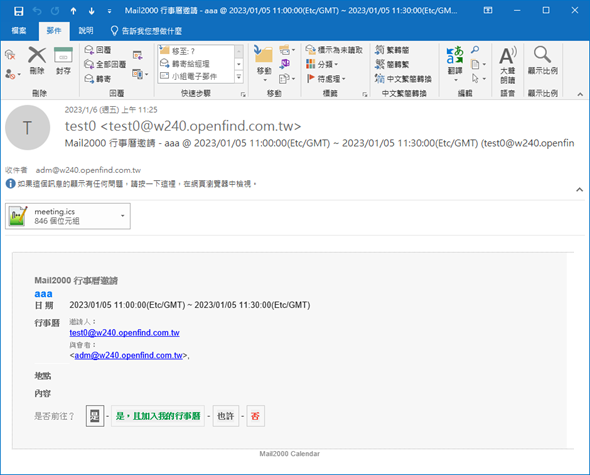Switch to the 說明 (Help) tab
Screen dimensions: 590x475
[x=86, y=30]
